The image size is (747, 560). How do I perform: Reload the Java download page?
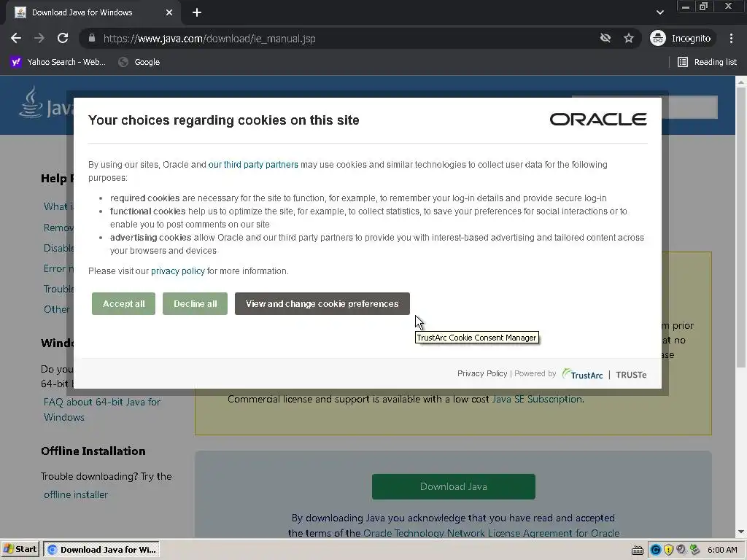tap(63, 39)
